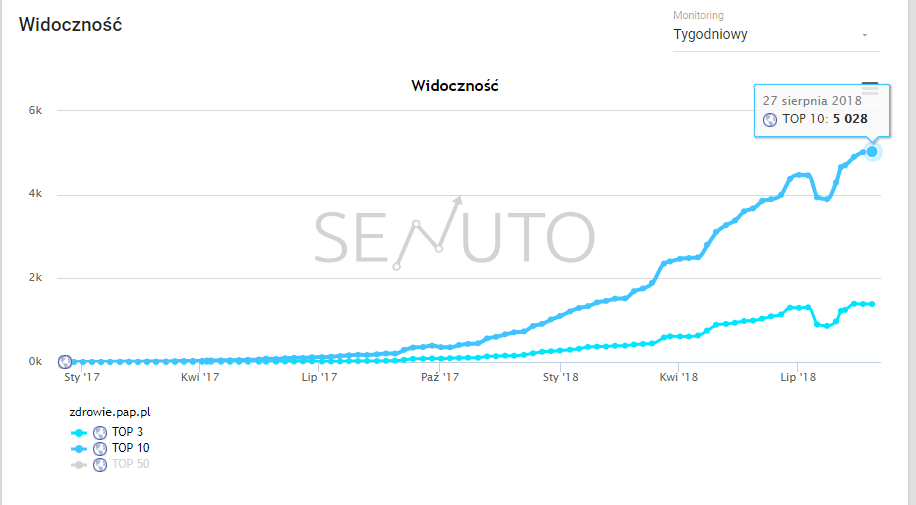Click the Senuto watermark logo

pyautogui.click(x=454, y=234)
